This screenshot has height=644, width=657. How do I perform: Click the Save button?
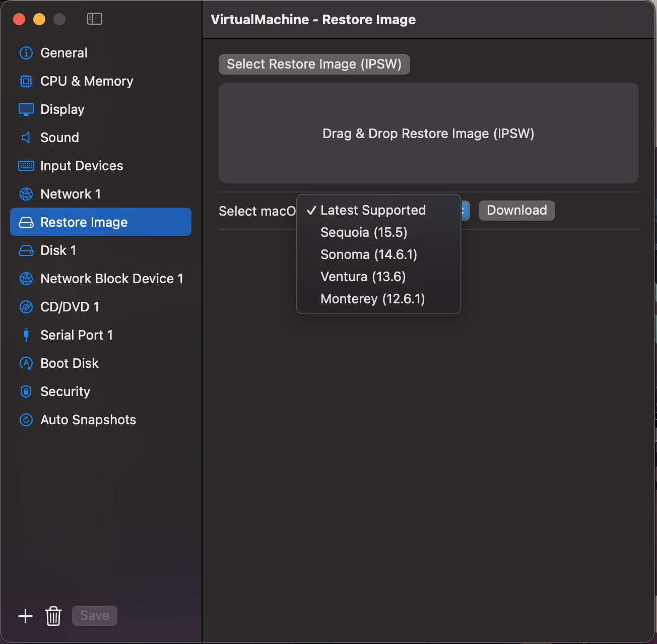(x=95, y=616)
